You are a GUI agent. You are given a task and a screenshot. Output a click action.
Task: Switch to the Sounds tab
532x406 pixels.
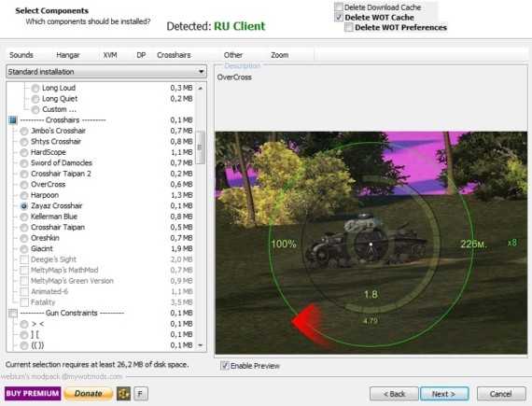click(21, 55)
